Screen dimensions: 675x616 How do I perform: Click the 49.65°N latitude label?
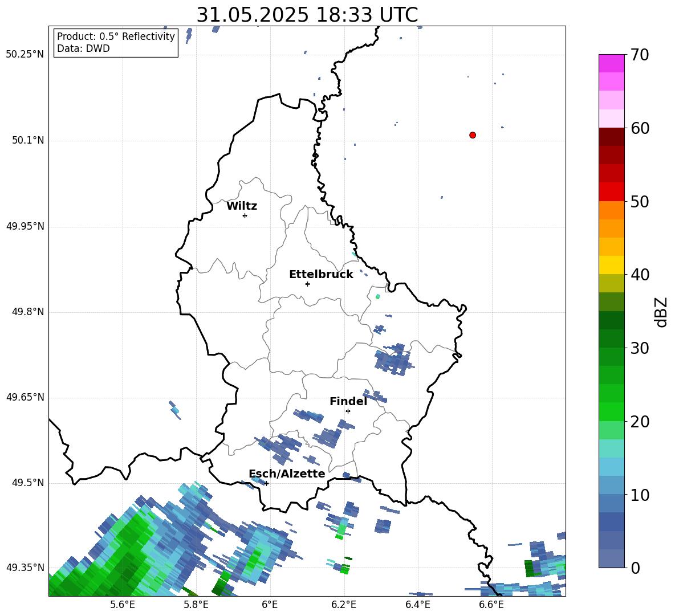25,397
